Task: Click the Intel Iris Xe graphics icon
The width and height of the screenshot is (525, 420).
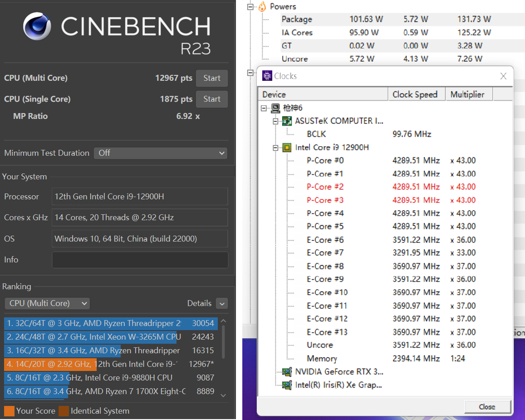Action: (287, 385)
